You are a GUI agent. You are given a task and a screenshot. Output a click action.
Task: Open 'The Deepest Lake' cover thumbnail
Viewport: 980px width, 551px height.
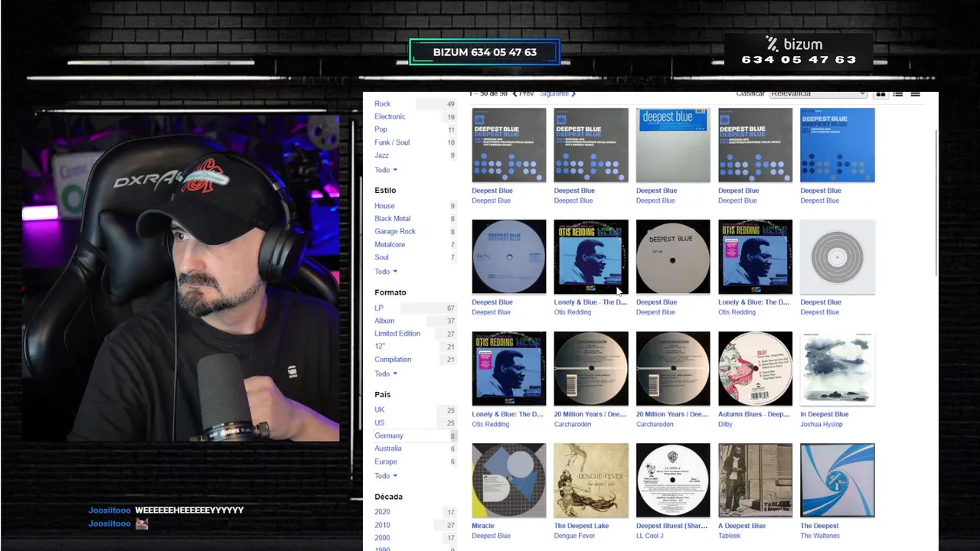point(591,481)
